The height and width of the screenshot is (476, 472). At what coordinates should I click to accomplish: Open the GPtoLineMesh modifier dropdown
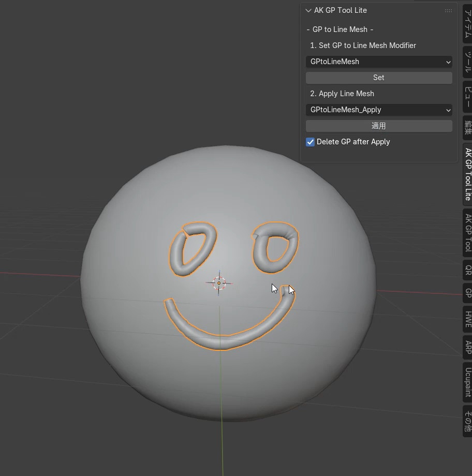378,62
